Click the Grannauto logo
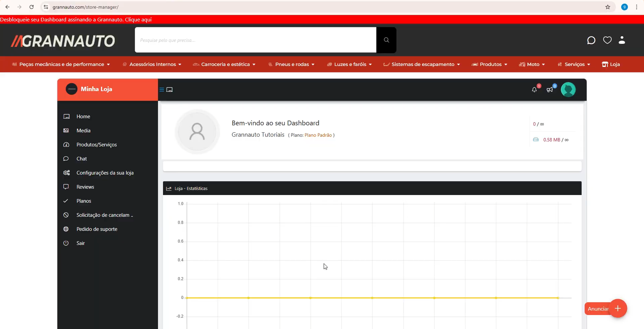The image size is (644, 329). 63,41
